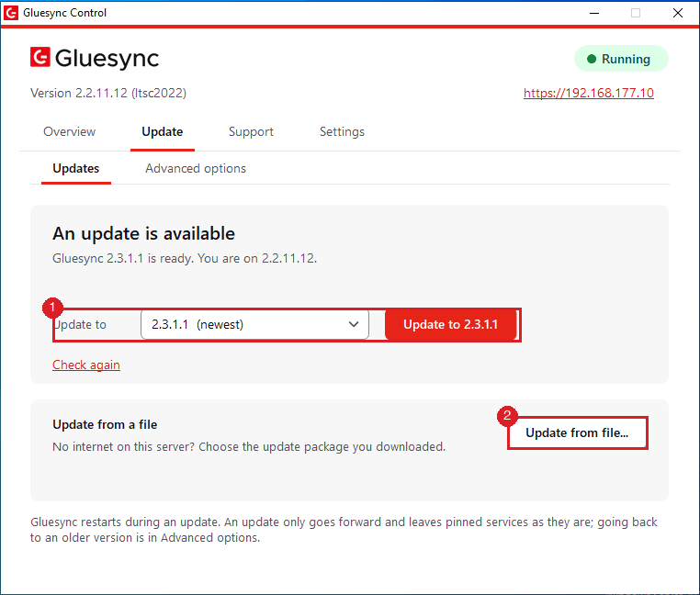
Task: Click the Gluesync logo icon in header
Action: (40, 57)
